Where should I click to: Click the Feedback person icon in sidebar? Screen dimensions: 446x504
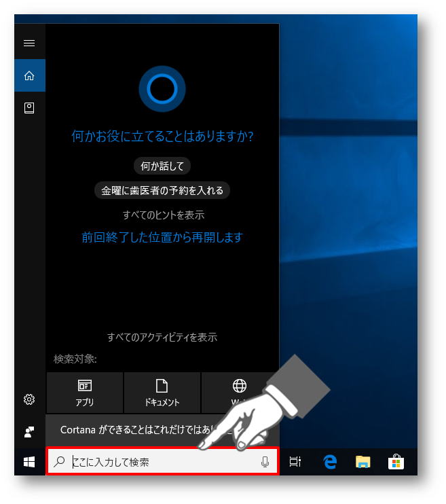point(29,432)
